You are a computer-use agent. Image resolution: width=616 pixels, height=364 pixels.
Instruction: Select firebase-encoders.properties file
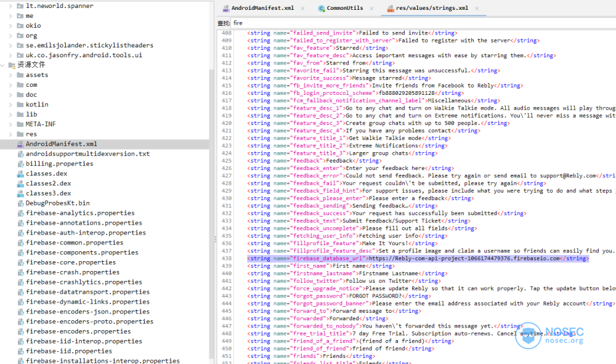[x=78, y=331]
